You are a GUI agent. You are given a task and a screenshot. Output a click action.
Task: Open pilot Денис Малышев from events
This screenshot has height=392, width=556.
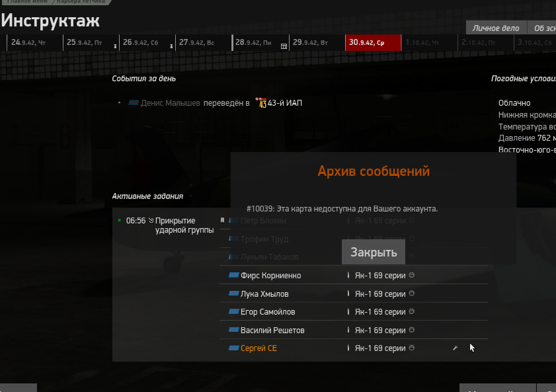170,103
